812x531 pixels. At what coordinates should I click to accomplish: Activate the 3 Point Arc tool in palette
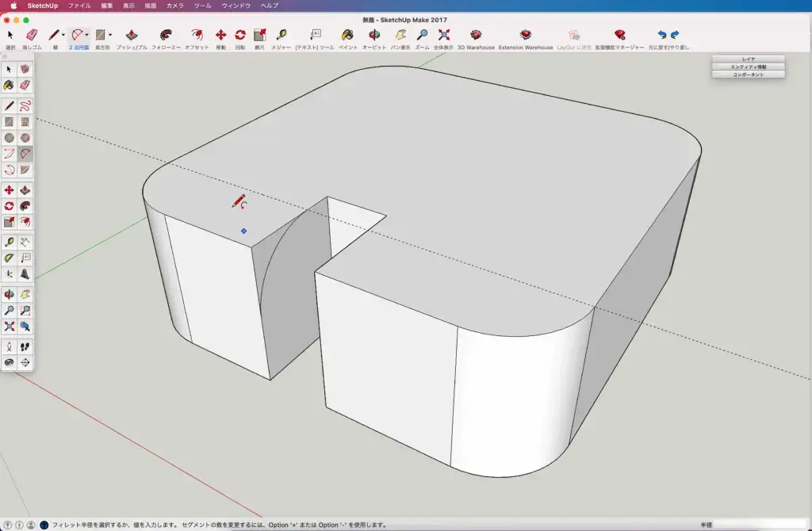click(x=9, y=170)
